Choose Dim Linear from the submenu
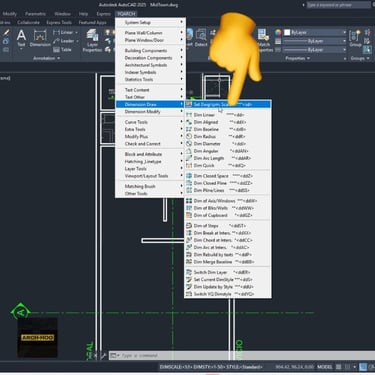 (x=228, y=115)
